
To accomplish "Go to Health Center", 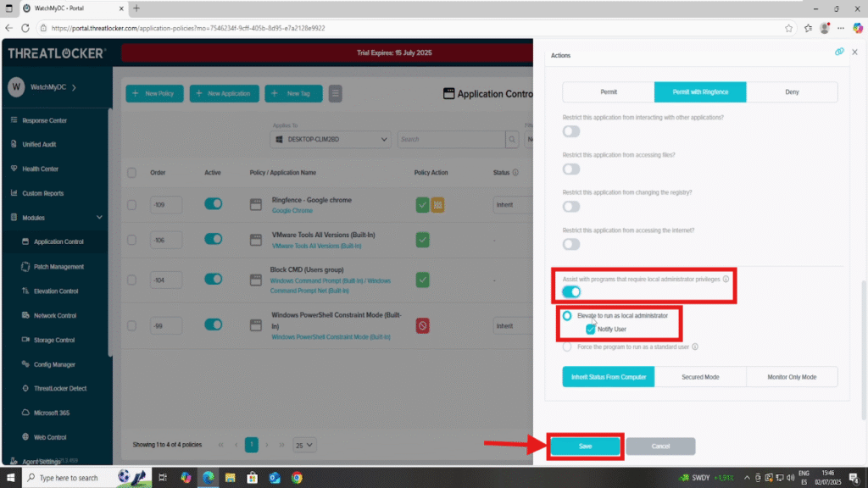I will click(x=40, y=169).
